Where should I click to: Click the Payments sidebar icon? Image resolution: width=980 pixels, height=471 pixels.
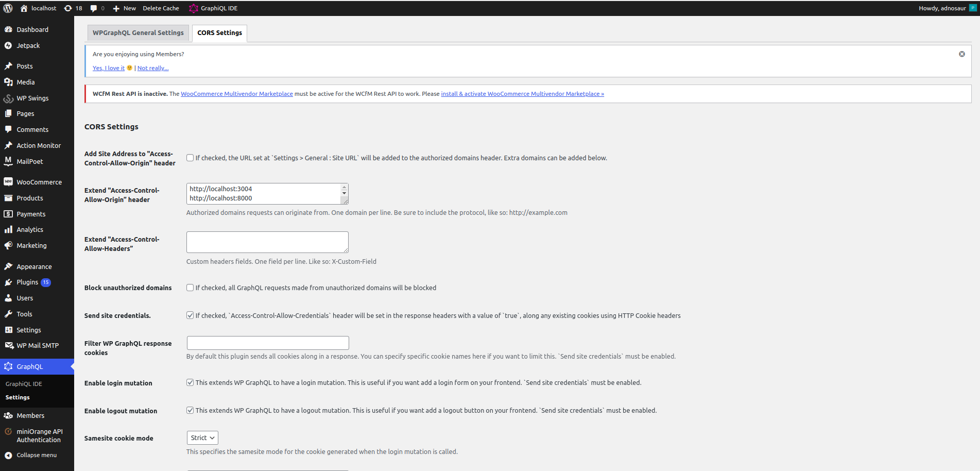8,214
